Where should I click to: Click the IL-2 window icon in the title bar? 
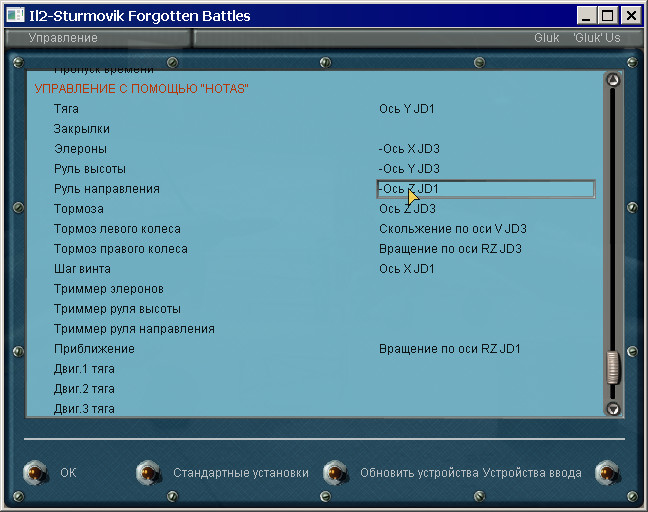(15, 15)
